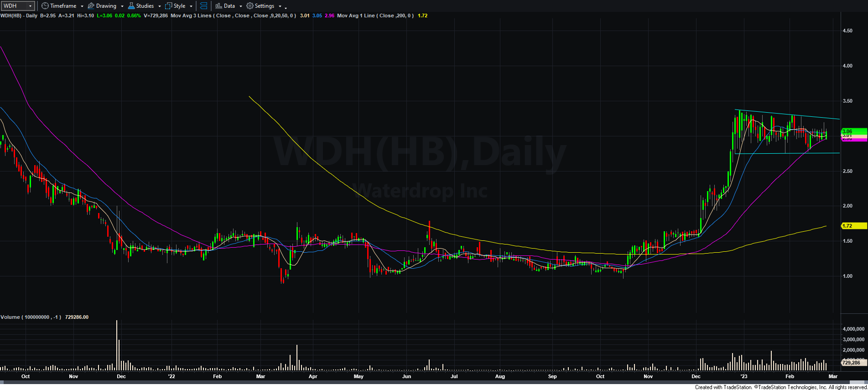
Task: Click the Style squares icon
Action: tap(168, 6)
